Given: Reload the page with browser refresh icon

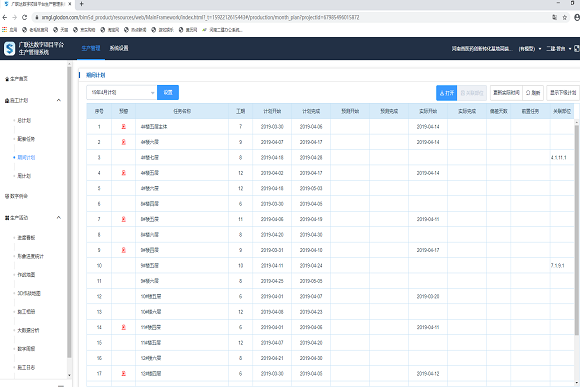Looking at the screenshot, I should [x=24, y=17].
